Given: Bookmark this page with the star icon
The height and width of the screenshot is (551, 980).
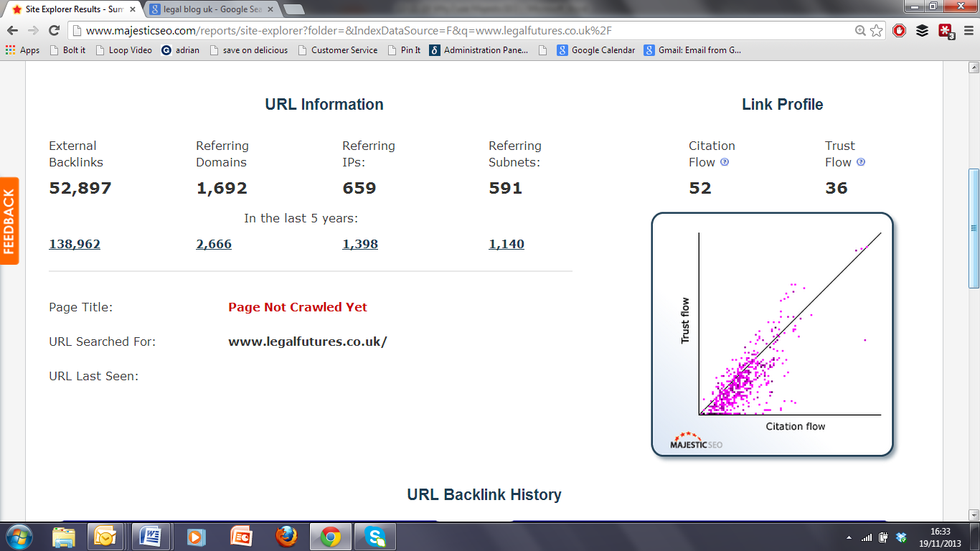Looking at the screenshot, I should pos(876,30).
